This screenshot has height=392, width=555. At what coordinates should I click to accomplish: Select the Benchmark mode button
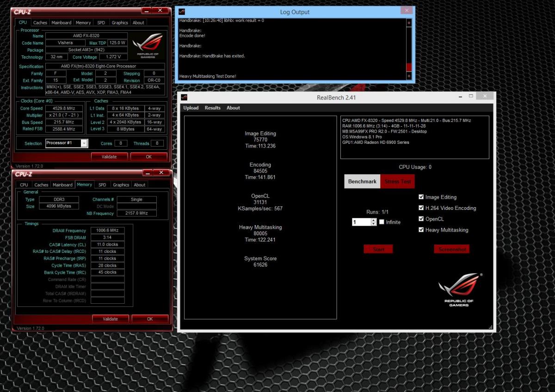[362, 181]
